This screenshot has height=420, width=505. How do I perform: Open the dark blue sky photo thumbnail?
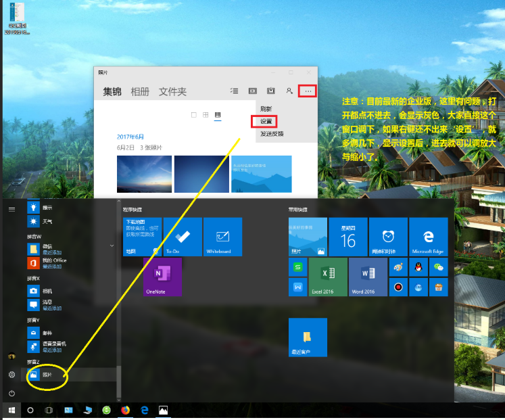click(201, 174)
